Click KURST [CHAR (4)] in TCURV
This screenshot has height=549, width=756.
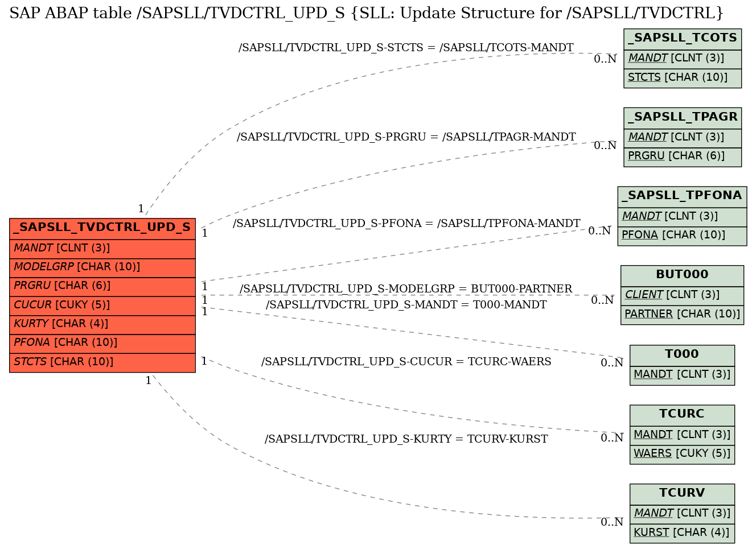click(x=682, y=533)
